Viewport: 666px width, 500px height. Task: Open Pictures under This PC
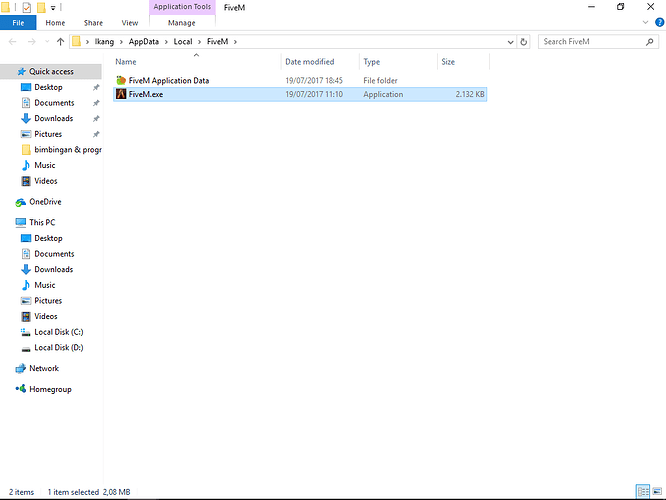pos(48,301)
